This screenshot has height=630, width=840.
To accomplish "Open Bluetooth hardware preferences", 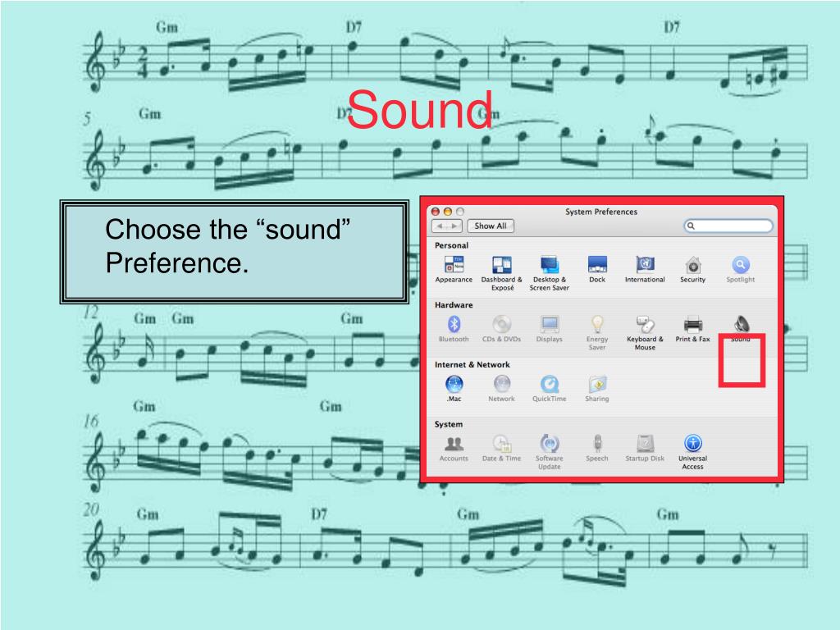I will point(454,325).
